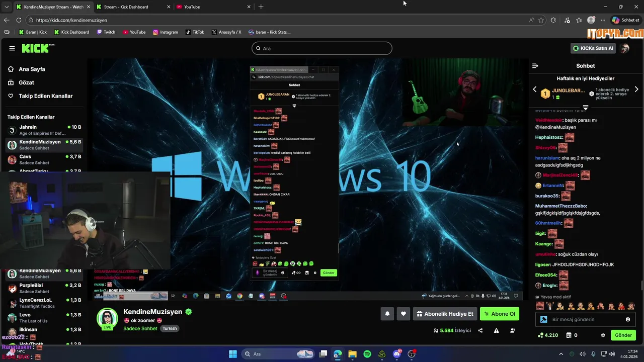Open chat settings gear icon
The width and height of the screenshot is (644, 362).
tap(603, 335)
